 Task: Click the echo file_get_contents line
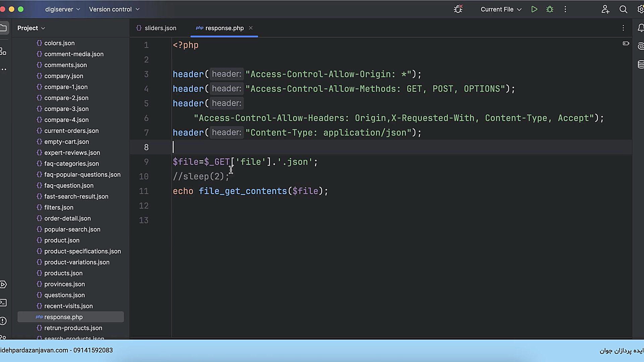pyautogui.click(x=250, y=191)
